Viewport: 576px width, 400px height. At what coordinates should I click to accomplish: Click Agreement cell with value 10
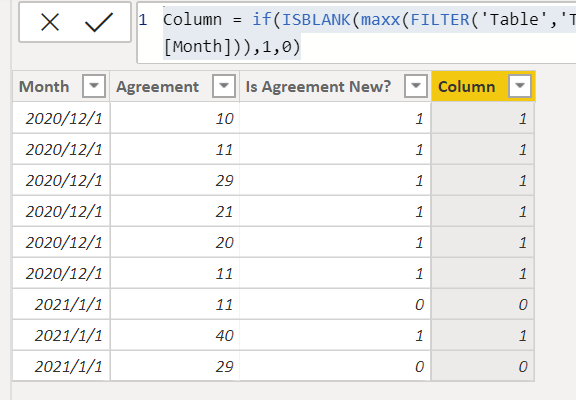point(175,118)
